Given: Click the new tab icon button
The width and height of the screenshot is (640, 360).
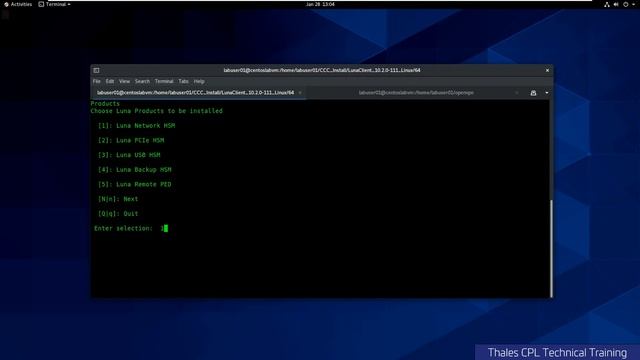Looking at the screenshot, I should click(533, 93).
